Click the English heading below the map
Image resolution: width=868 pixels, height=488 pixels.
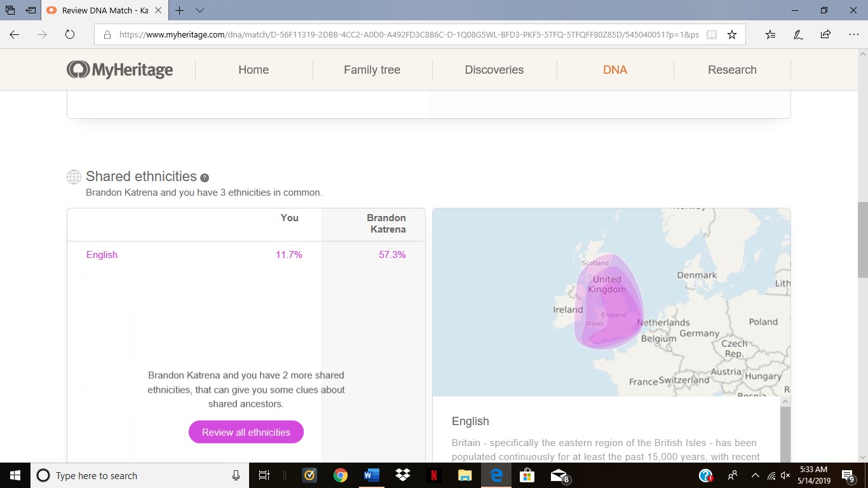470,421
